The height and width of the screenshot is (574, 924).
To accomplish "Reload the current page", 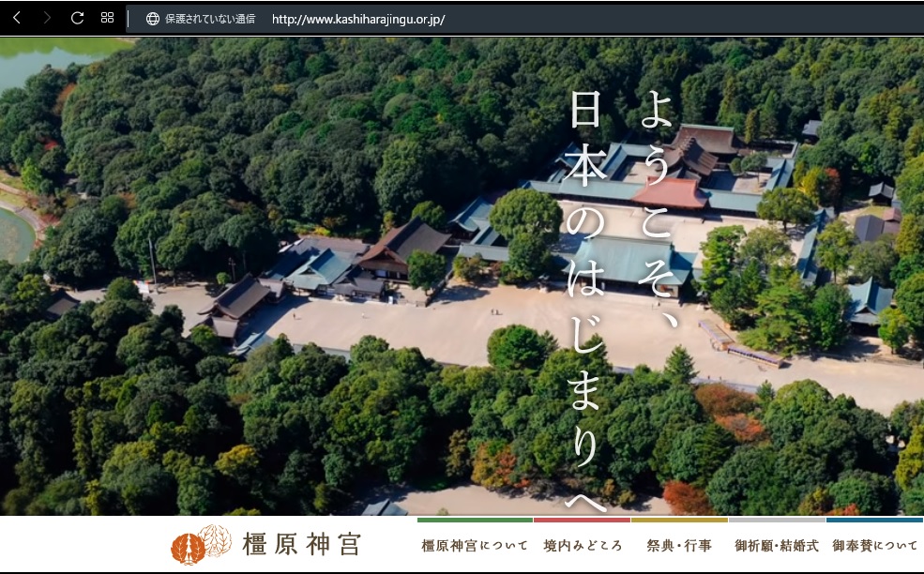I will point(77,18).
